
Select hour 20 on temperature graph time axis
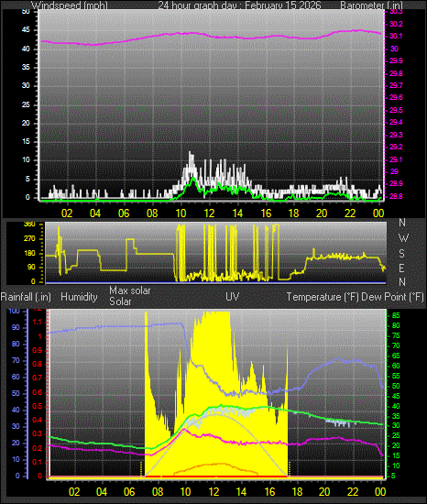coord(324,492)
